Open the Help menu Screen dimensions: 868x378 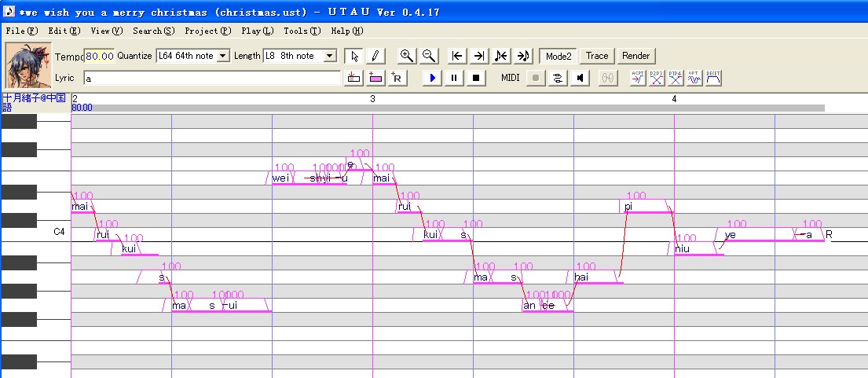point(347,31)
